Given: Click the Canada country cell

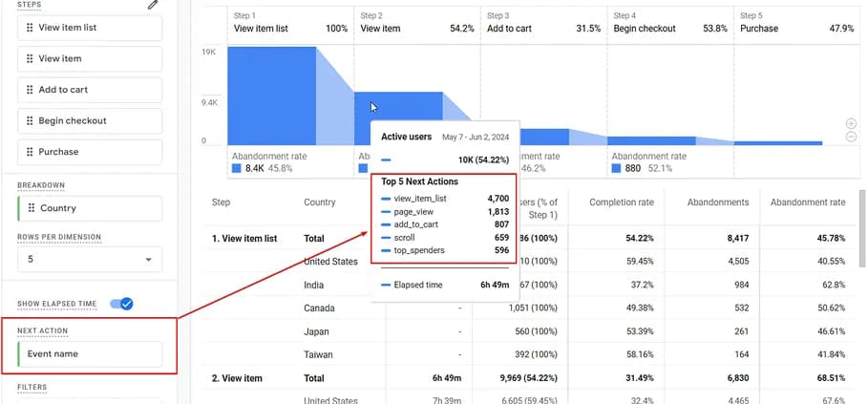Looking at the screenshot, I should click(319, 308).
